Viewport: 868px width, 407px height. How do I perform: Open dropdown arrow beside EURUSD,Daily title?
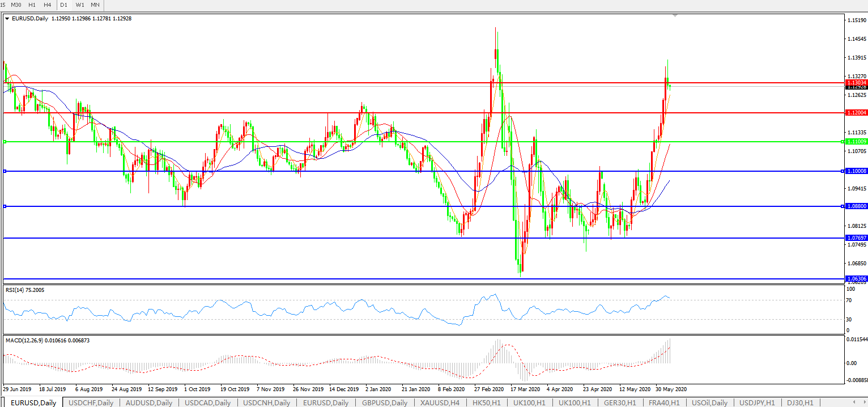coord(7,18)
